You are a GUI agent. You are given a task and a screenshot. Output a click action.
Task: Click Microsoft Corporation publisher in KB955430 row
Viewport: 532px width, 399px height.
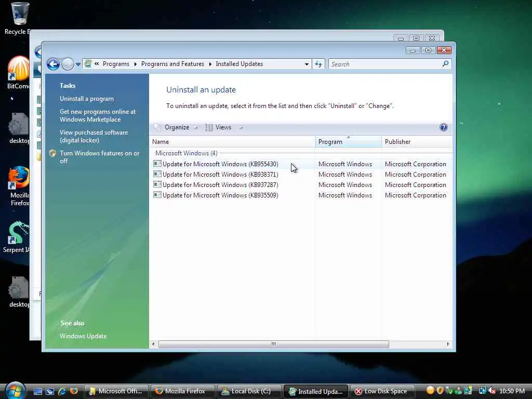click(415, 164)
